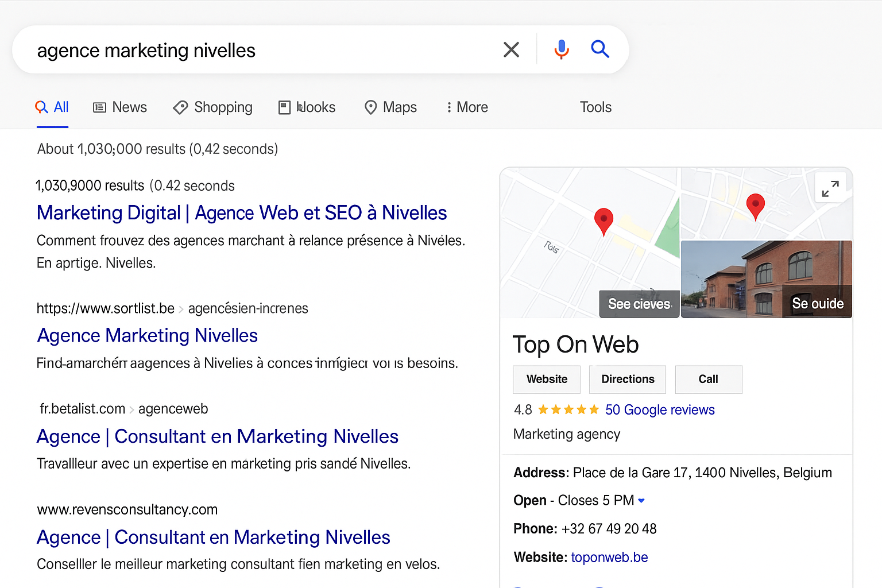This screenshot has width=882, height=588.
Task: Expand opening hours next to Closes 5 PM
Action: pos(641,501)
